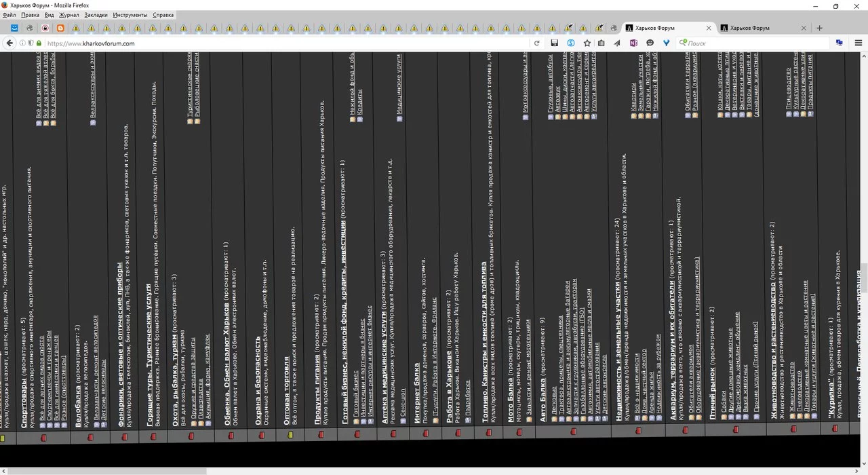Click the Blogger orange pinned tab icon

pos(60,28)
